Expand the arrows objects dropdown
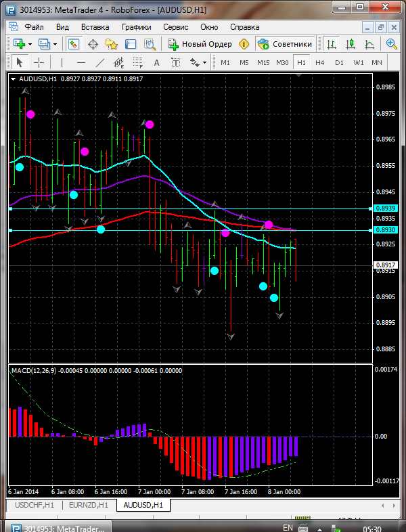Screen dimensions: 406x532 pos(204,62)
